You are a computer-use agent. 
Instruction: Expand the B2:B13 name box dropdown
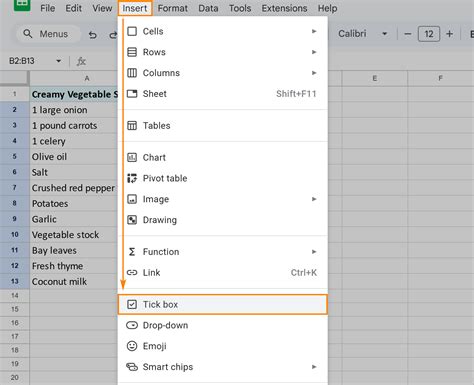pos(59,61)
